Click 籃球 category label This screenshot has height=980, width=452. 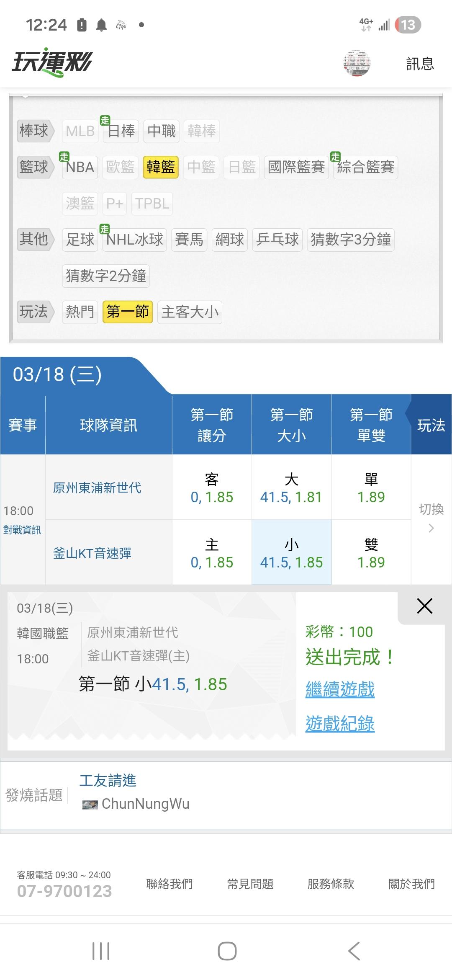35,168
